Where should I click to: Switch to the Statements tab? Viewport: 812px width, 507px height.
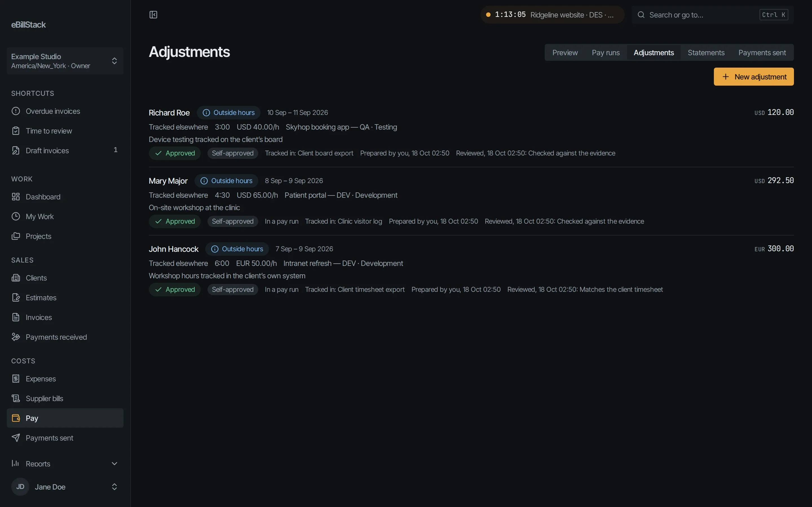pyautogui.click(x=706, y=53)
